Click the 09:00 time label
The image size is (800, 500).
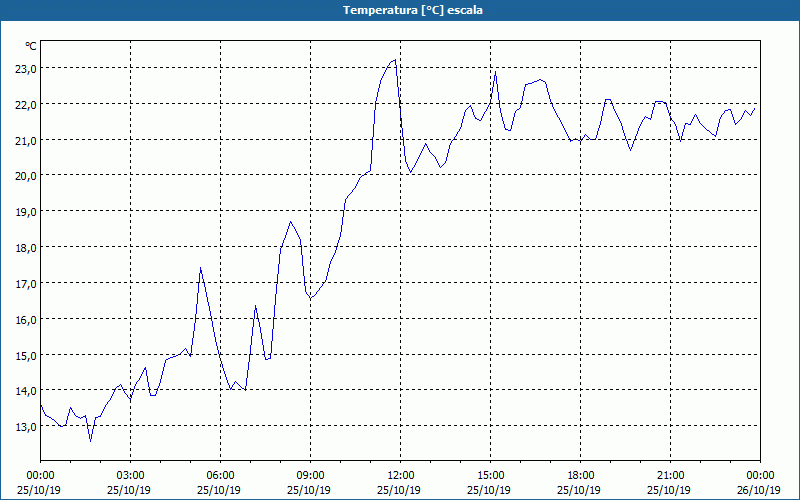310,476
